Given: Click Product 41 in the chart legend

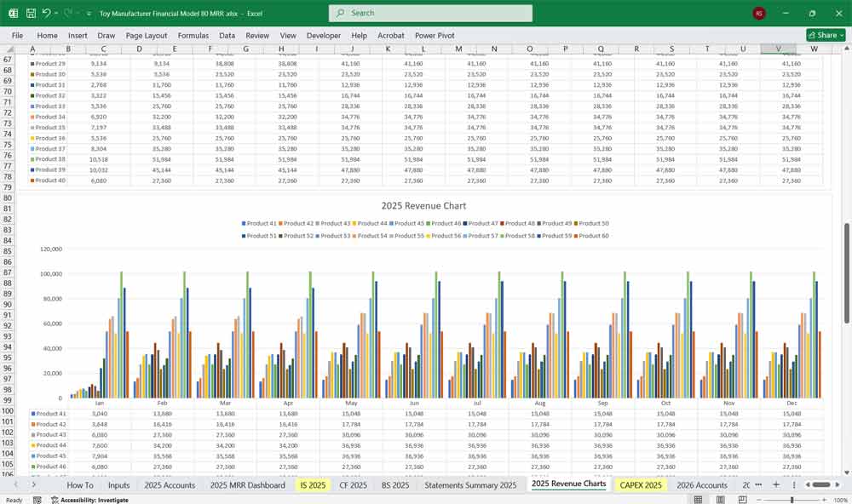Looking at the screenshot, I should [x=259, y=223].
